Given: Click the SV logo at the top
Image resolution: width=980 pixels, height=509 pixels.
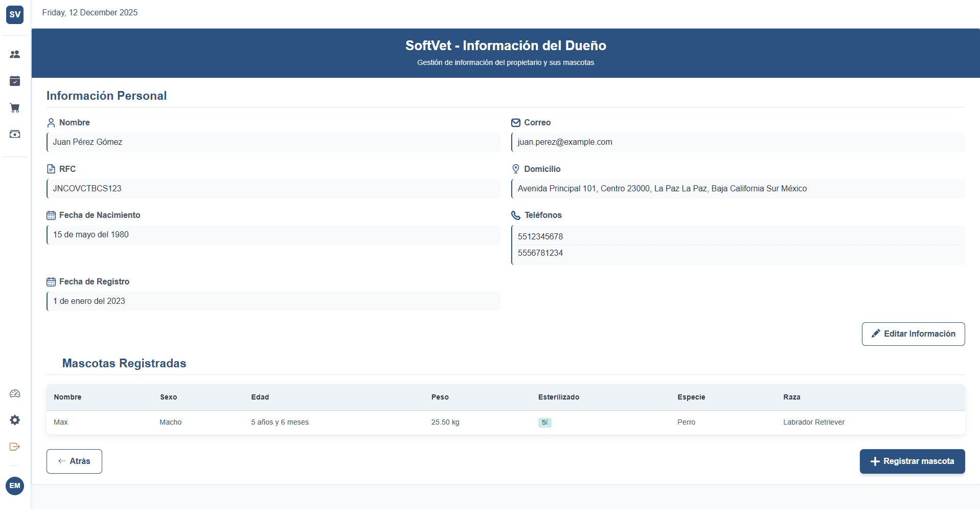Looking at the screenshot, I should point(14,15).
